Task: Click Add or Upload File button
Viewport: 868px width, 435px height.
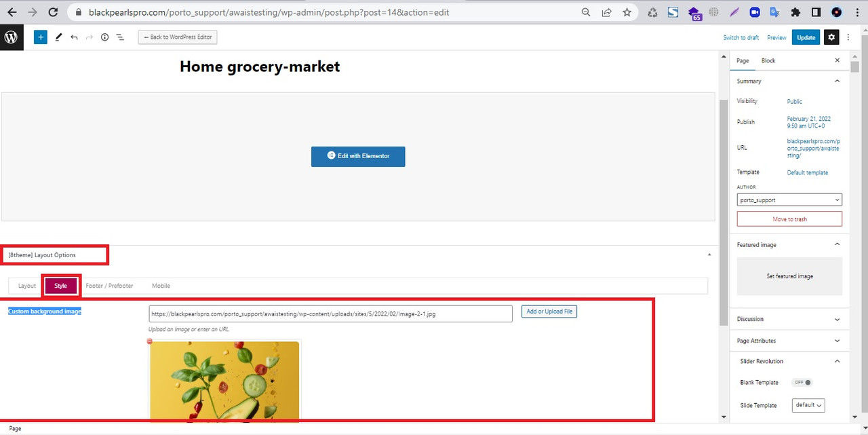Action: 549,311
